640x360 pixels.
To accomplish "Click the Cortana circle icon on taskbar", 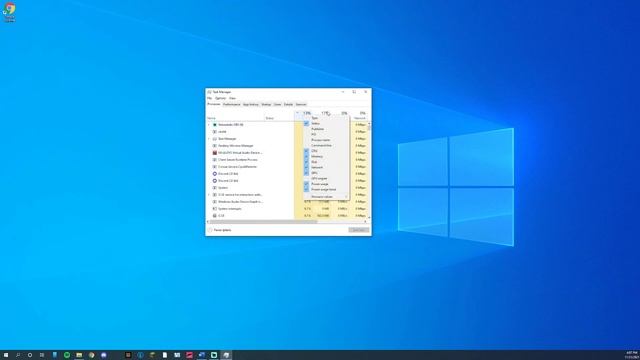I will [30, 355].
